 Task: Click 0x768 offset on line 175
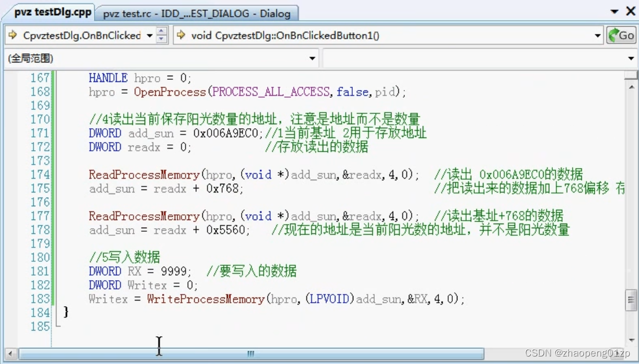coord(223,188)
